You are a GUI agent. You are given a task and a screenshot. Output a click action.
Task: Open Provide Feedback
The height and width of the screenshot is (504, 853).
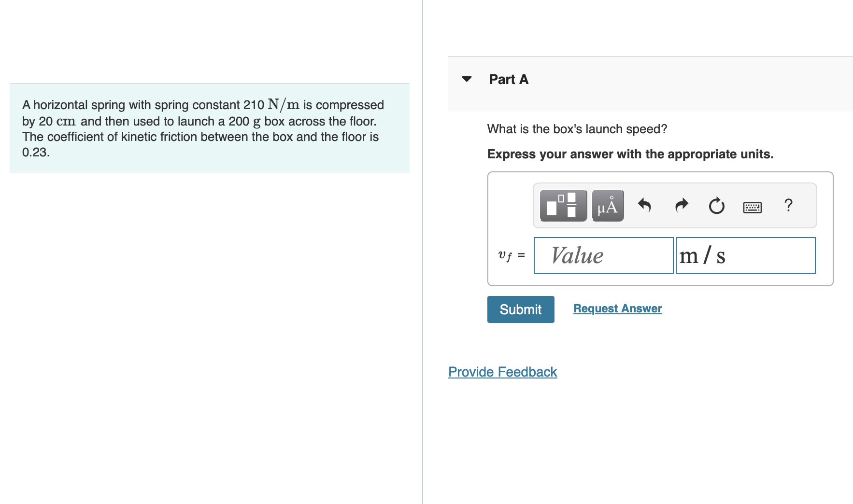502,372
